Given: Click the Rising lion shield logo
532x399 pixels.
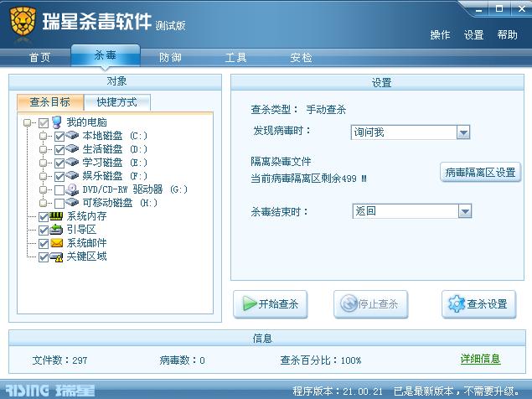Looking at the screenshot, I should tap(23, 22).
